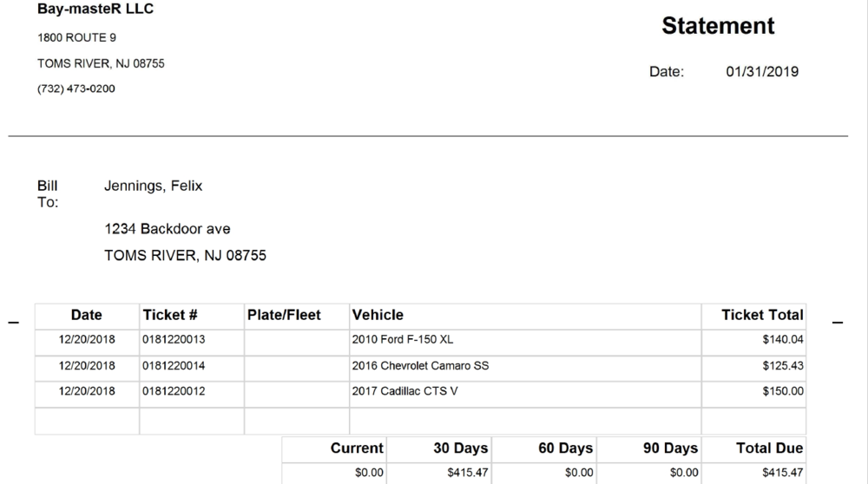Select the statement date 01/31/2019

tap(762, 71)
